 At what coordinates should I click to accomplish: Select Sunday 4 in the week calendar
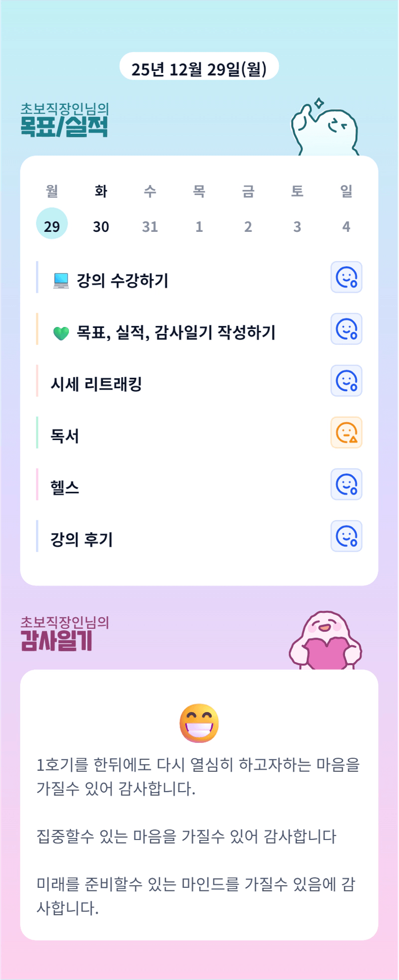pos(346,226)
